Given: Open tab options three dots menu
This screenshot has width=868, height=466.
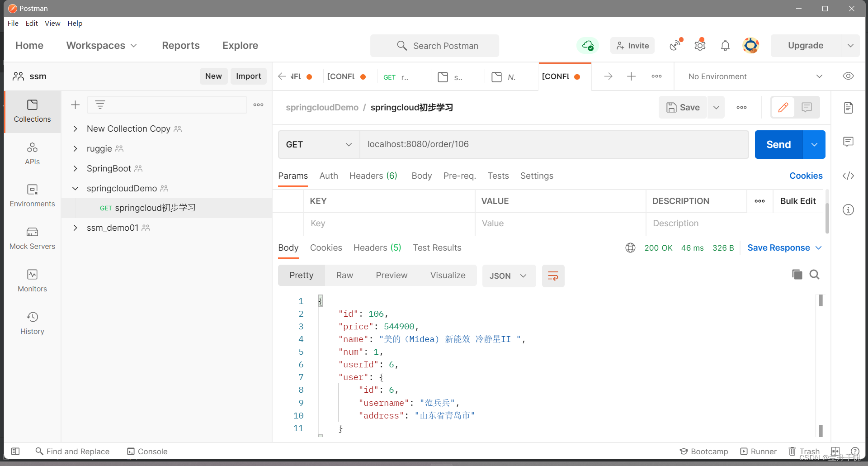Looking at the screenshot, I should tap(657, 76).
